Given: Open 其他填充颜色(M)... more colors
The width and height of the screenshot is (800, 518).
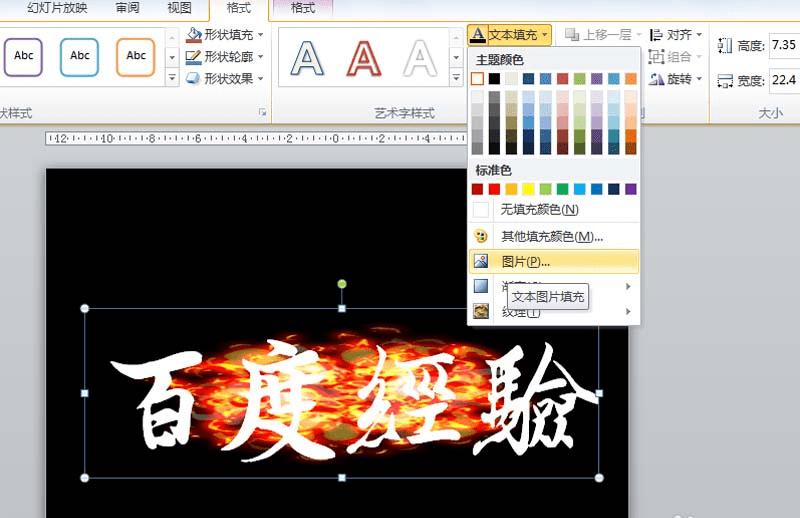Looking at the screenshot, I should click(554, 236).
